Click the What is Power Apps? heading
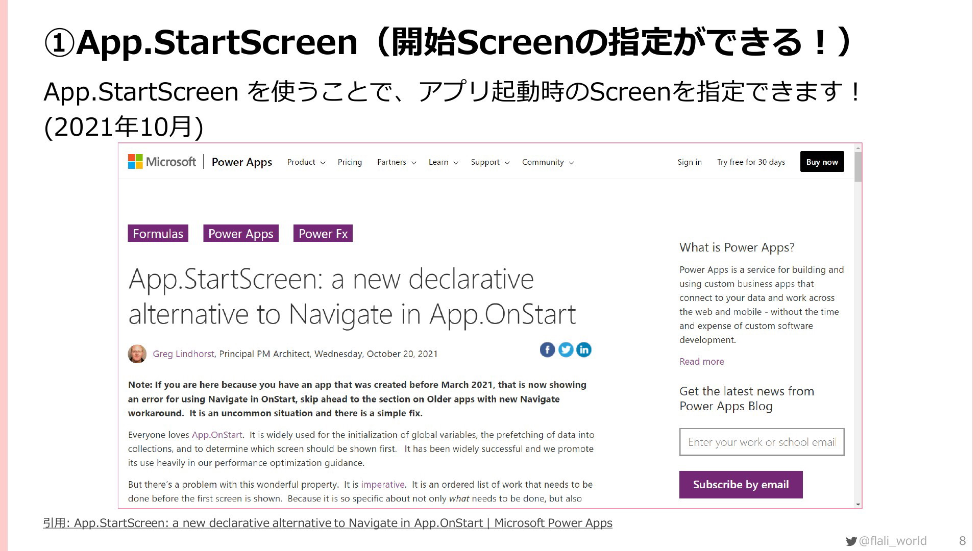The height and width of the screenshot is (551, 980). 737,247
